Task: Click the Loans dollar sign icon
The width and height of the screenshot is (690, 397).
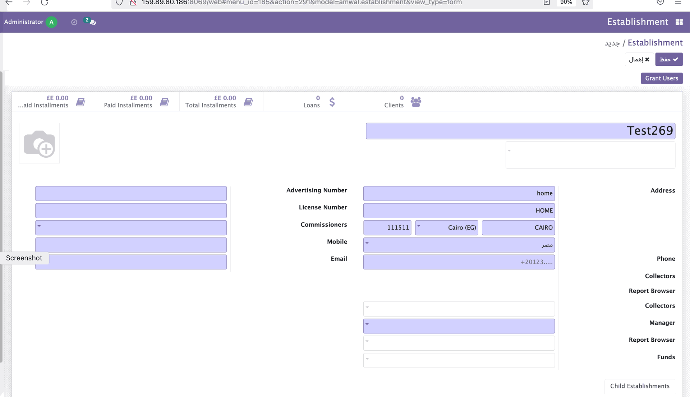Action: (332, 102)
